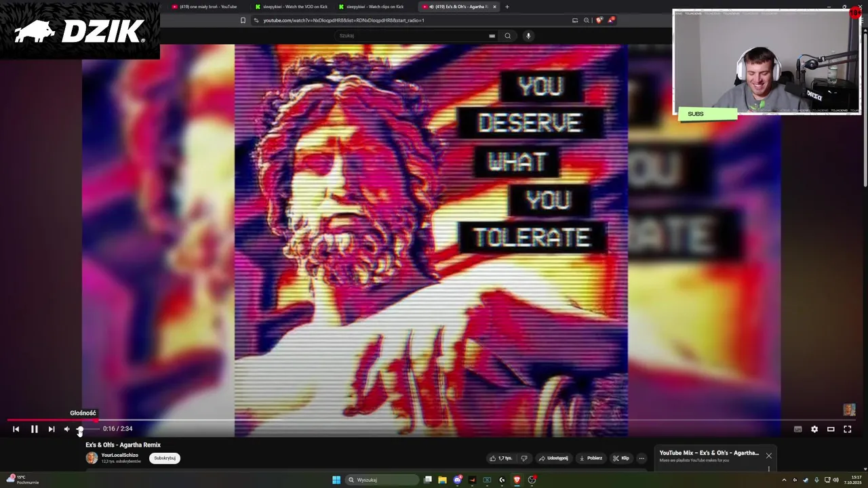Skip to the next video
Image resolution: width=868 pixels, height=488 pixels.
pyautogui.click(x=52, y=429)
